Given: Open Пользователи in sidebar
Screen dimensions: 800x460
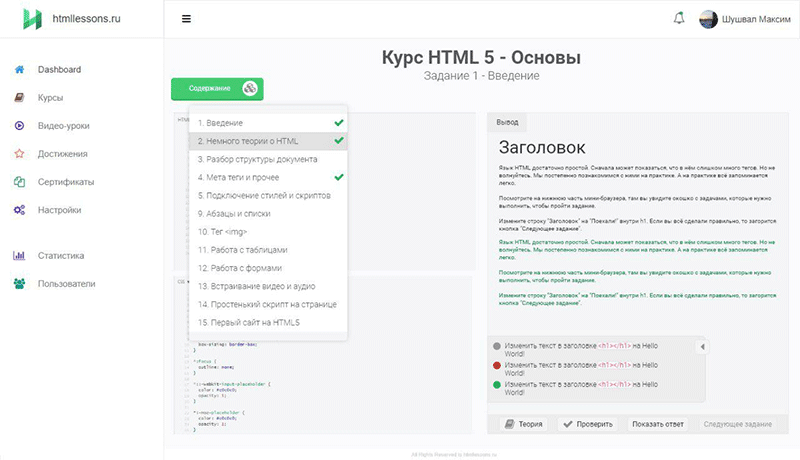Looking at the screenshot, I should coord(66,284).
